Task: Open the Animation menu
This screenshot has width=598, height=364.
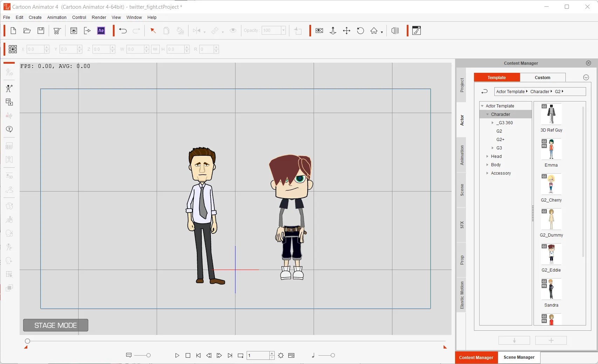Action: (x=57, y=17)
